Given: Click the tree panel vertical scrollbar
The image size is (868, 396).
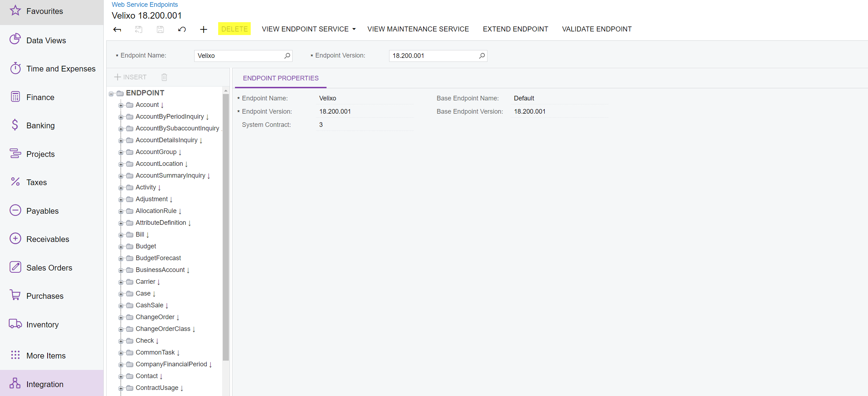Looking at the screenshot, I should point(226,227).
